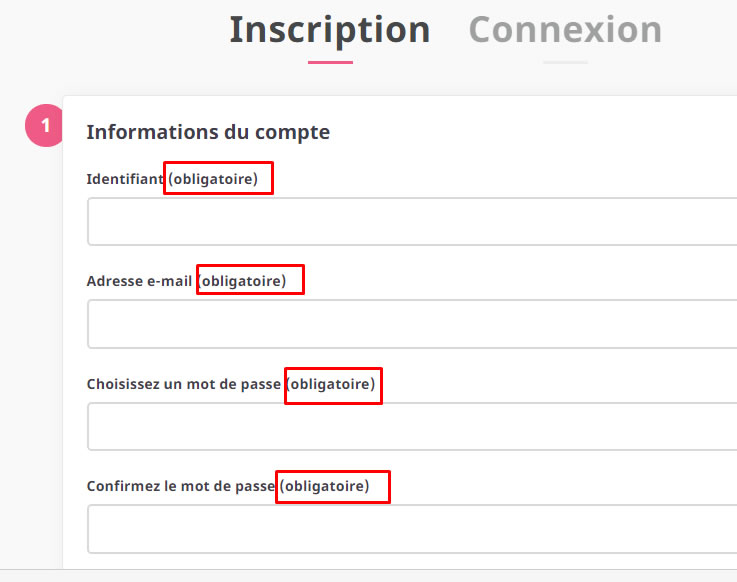Click the Choisissez un mot de passe label
The image size is (737, 582).
pos(184,384)
